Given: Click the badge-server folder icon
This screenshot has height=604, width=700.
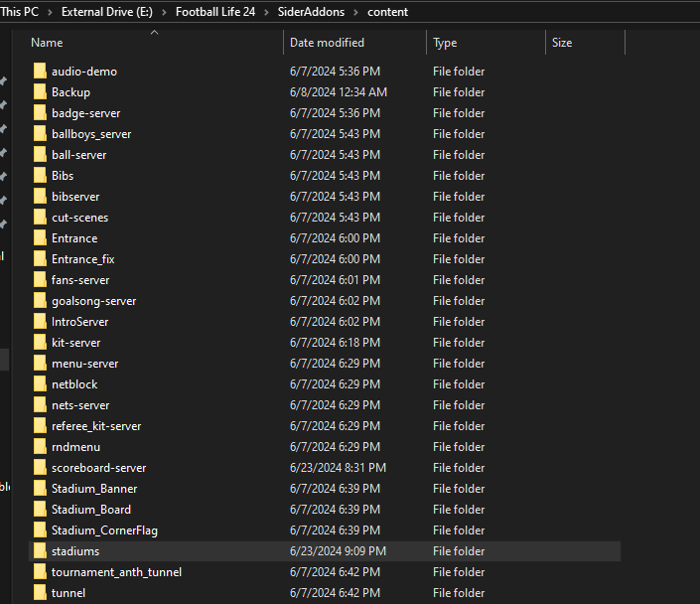Looking at the screenshot, I should [x=40, y=113].
